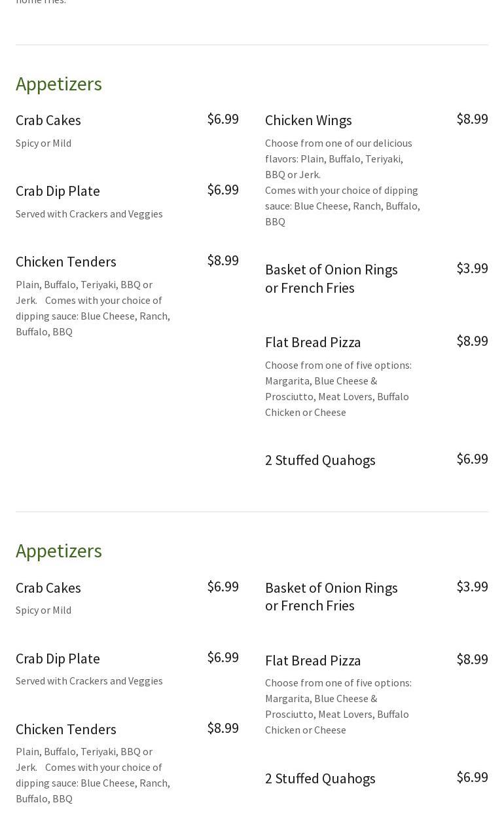Click 'Spicy or Mild' text in first section

43,143
